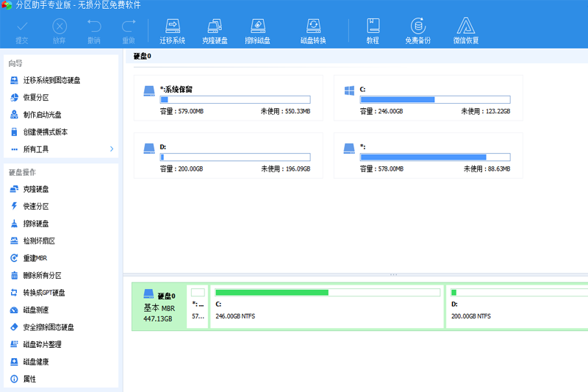
Task: Click the 未使用：88.63MB text
Action: 487,169
